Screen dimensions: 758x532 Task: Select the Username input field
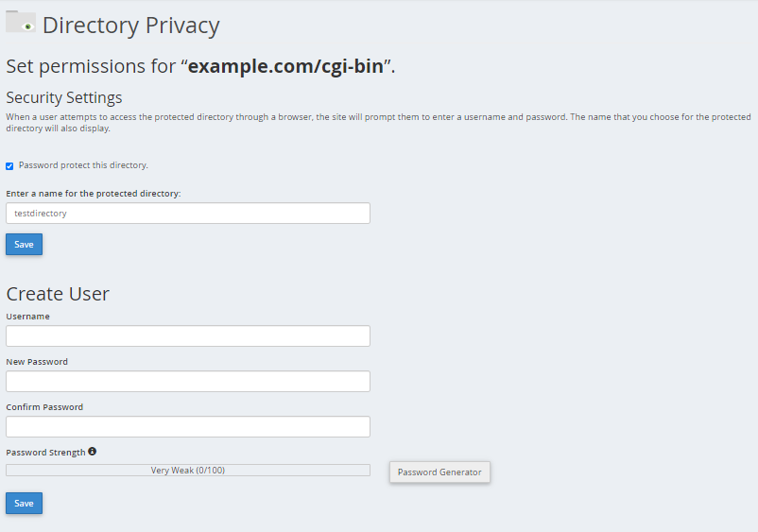click(188, 335)
